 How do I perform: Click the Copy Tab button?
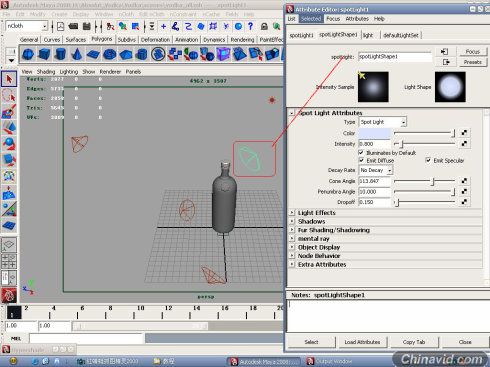[x=414, y=342]
